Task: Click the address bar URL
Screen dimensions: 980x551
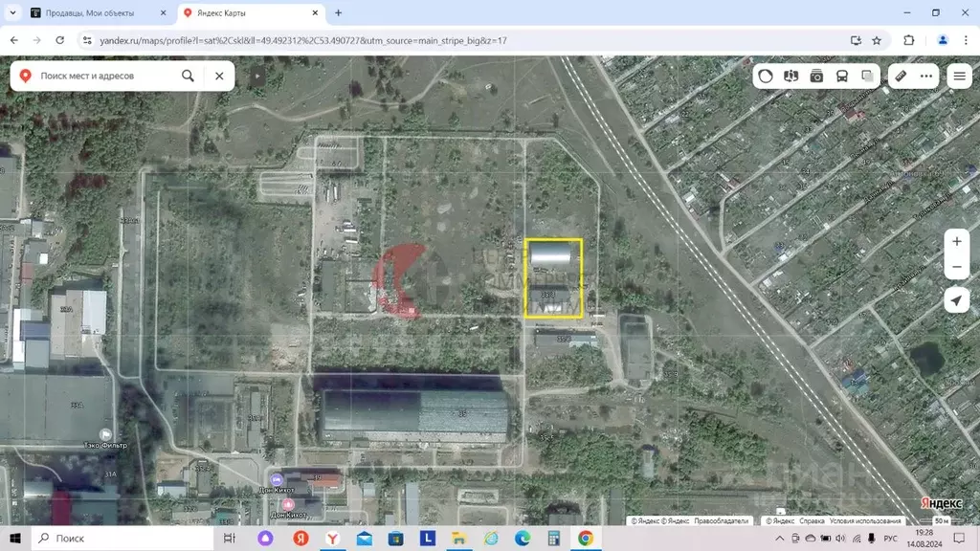Action: [x=303, y=40]
